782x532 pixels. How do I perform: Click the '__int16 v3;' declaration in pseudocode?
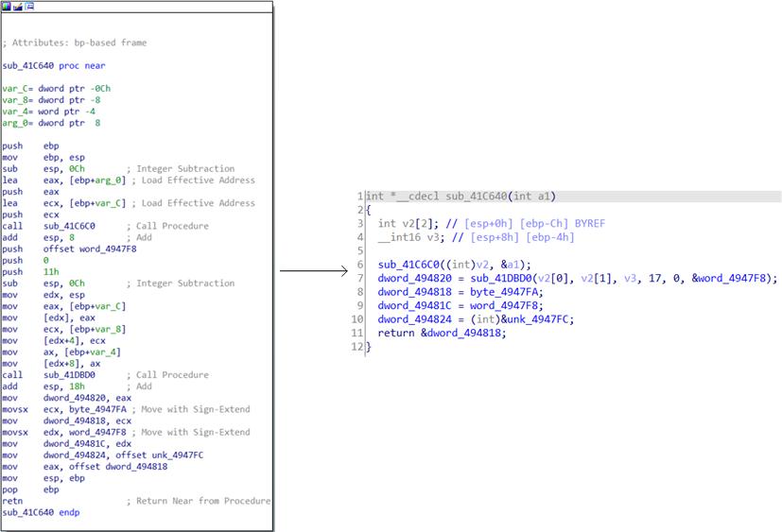pyautogui.click(x=411, y=237)
